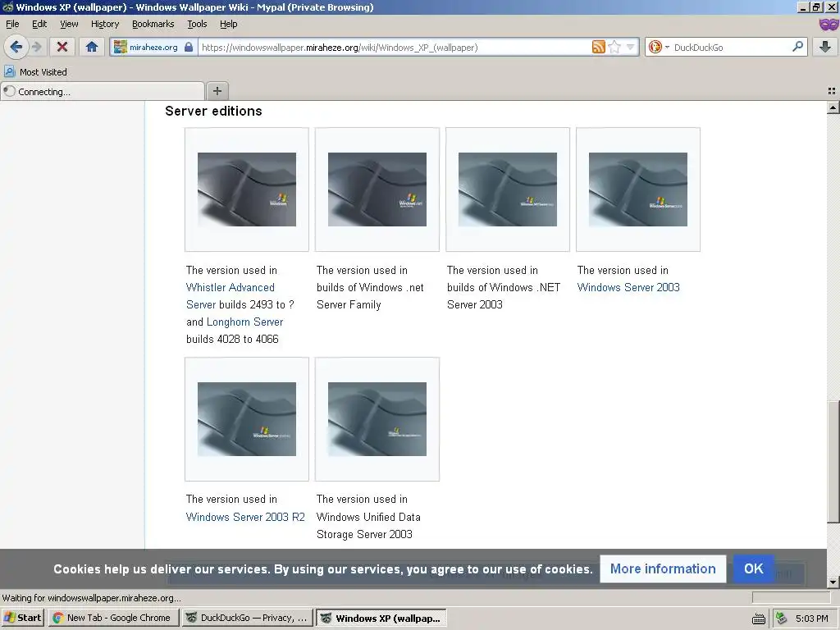Click the status bar waiting message

coord(92,598)
